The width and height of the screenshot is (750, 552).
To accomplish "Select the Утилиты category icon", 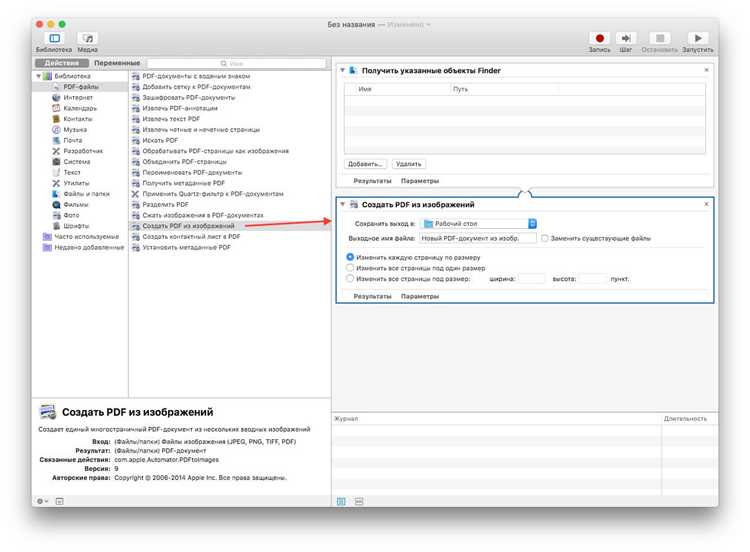I will (x=56, y=183).
